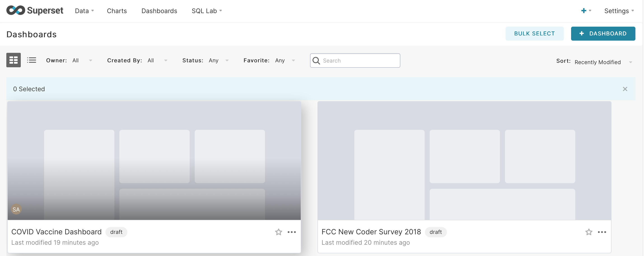The height and width of the screenshot is (256, 644).
Task: Go to Charts
Action: [x=117, y=11]
